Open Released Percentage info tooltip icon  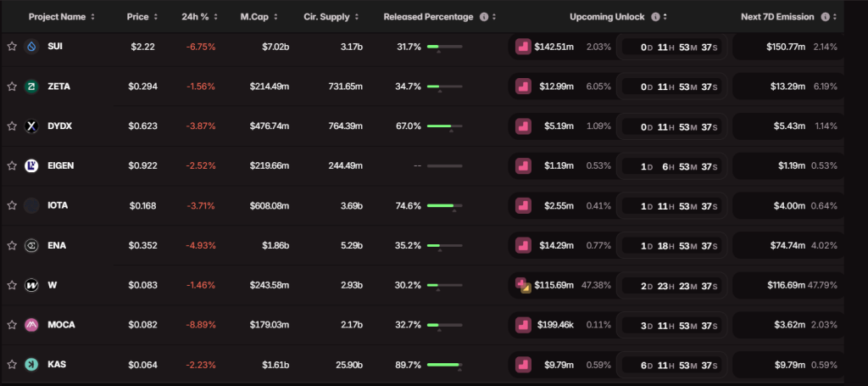pyautogui.click(x=484, y=17)
